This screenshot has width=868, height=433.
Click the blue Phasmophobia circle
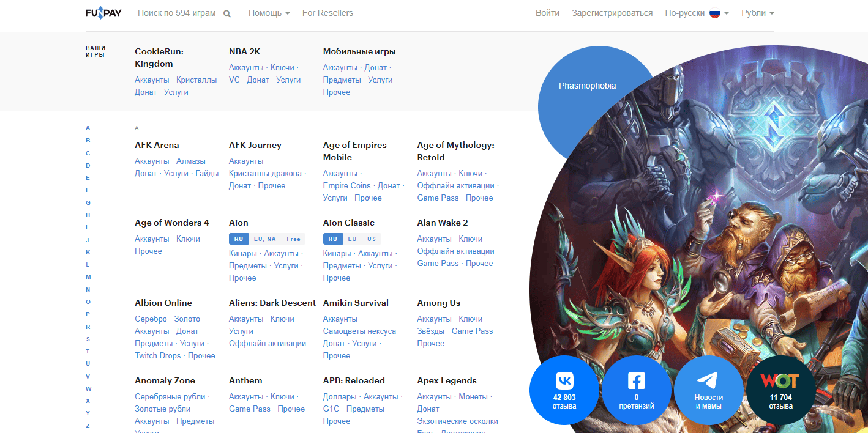[x=587, y=86]
